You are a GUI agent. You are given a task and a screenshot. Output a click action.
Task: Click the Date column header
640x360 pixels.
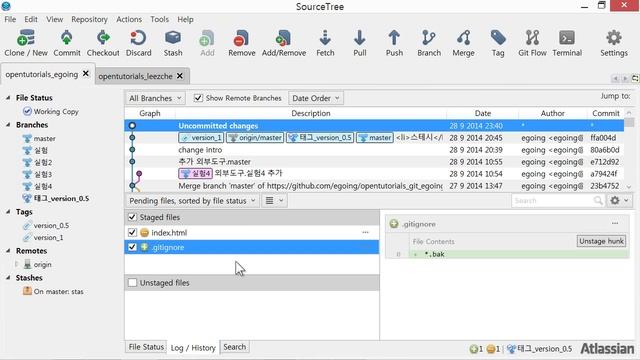[482, 113]
